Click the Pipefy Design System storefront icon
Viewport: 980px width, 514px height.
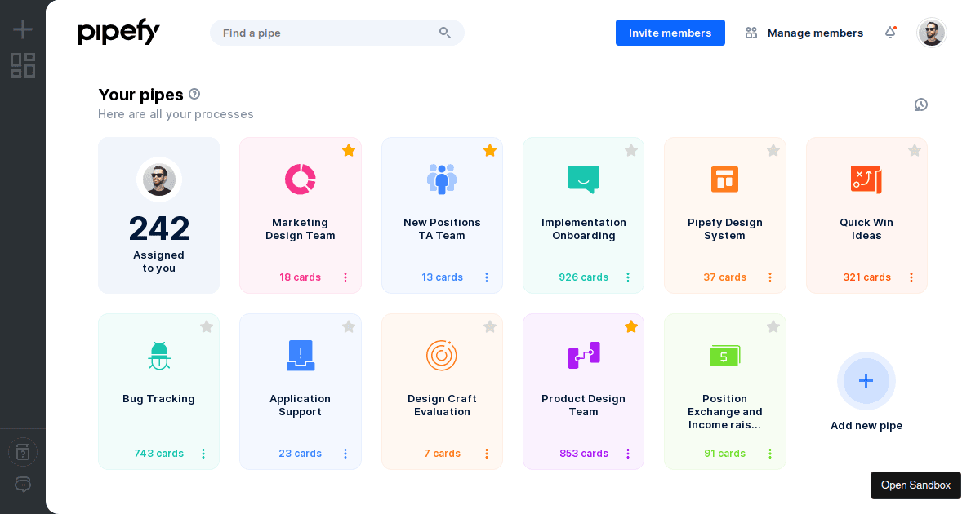[x=724, y=179]
